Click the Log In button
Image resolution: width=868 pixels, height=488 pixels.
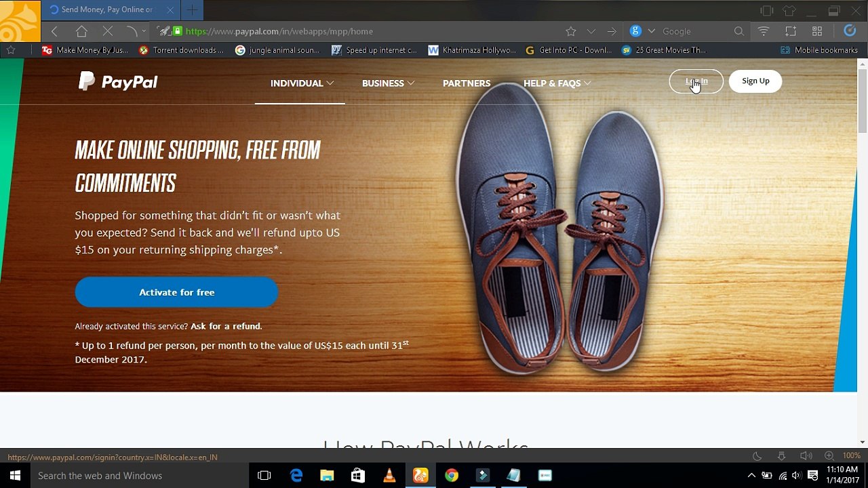[x=696, y=81]
